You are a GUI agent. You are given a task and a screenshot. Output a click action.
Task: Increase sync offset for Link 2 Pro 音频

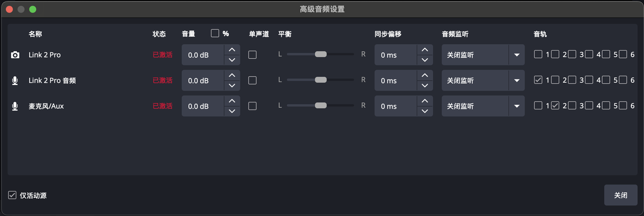tap(425, 75)
